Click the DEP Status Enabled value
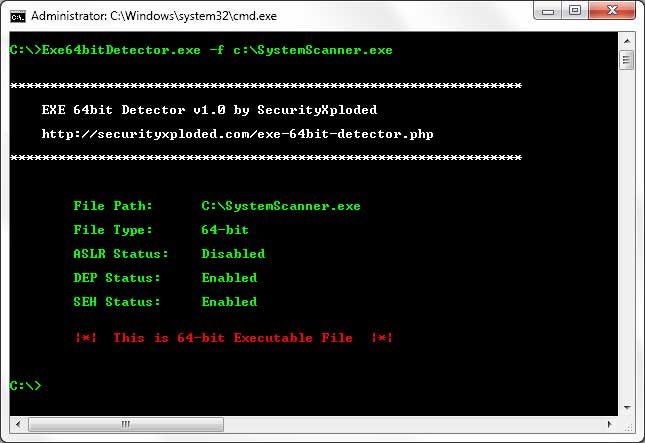The width and height of the screenshot is (645, 443). pyautogui.click(x=229, y=278)
